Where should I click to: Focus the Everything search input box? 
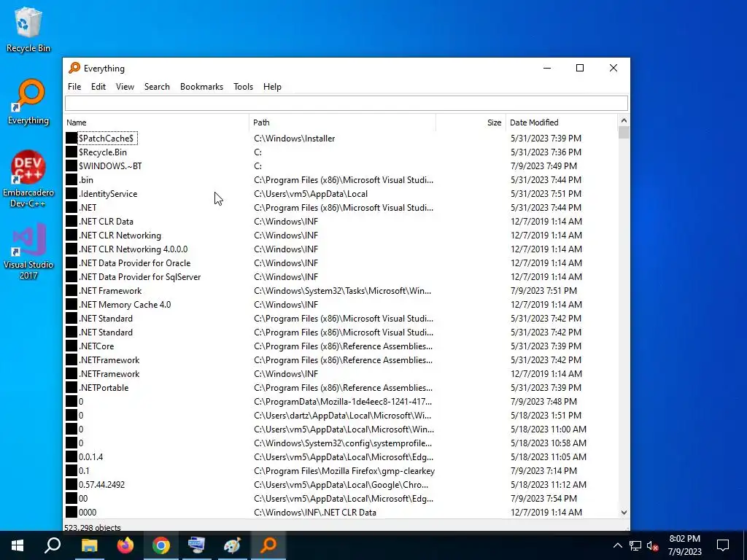pyautogui.click(x=347, y=103)
